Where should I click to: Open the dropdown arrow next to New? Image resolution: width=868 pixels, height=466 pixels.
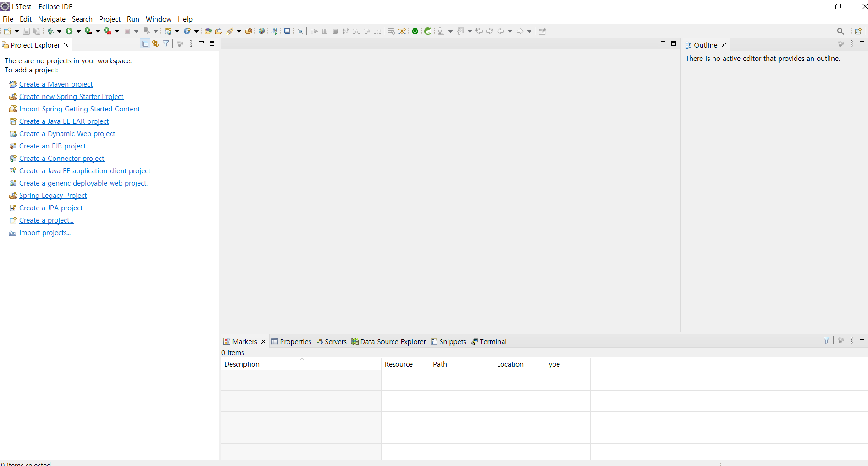[x=17, y=31]
